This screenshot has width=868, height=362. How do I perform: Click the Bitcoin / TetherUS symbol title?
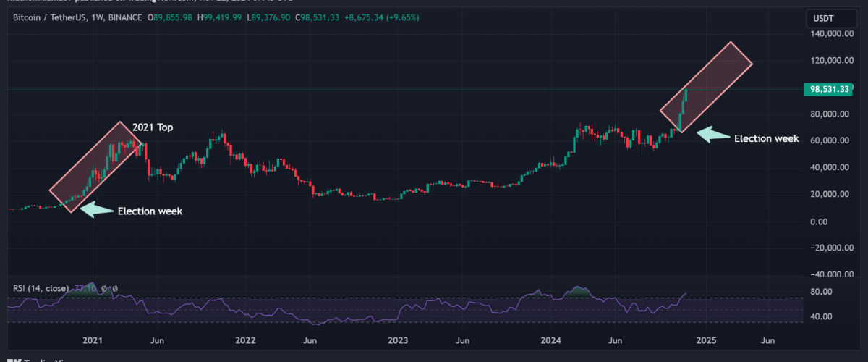(x=52, y=17)
